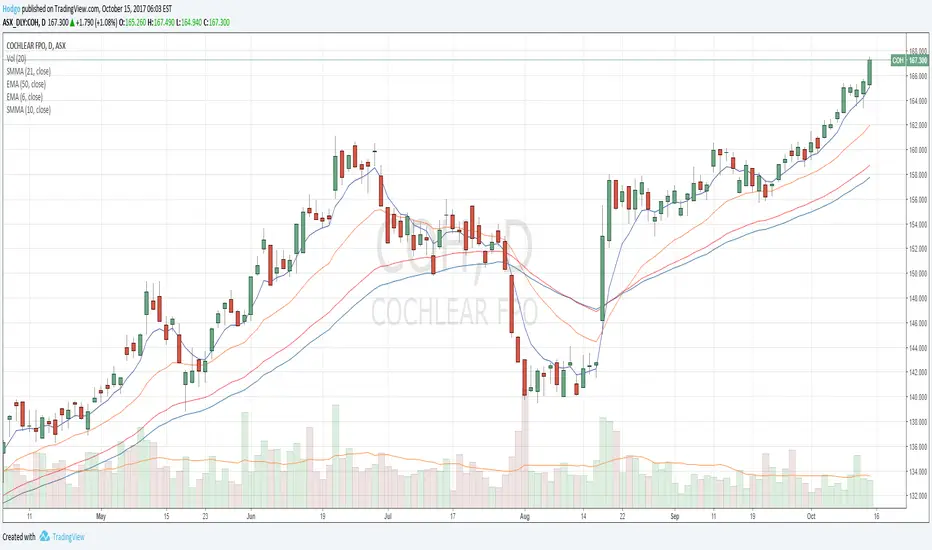Click the 140.000 price axis label
932x550 pixels.
click(917, 397)
